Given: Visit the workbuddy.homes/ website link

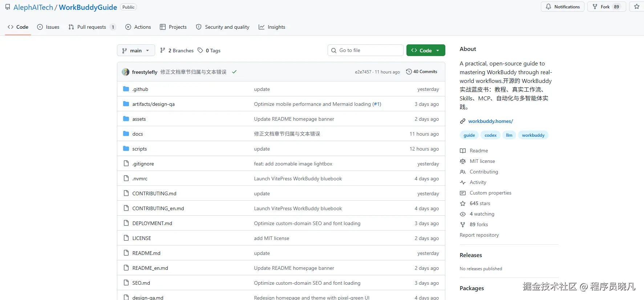Looking at the screenshot, I should pyautogui.click(x=491, y=121).
